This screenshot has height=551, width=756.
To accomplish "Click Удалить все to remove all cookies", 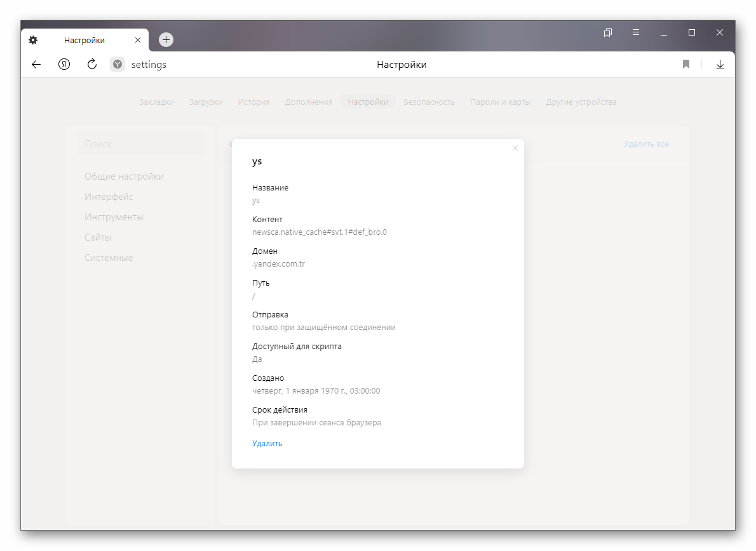I will click(x=646, y=144).
